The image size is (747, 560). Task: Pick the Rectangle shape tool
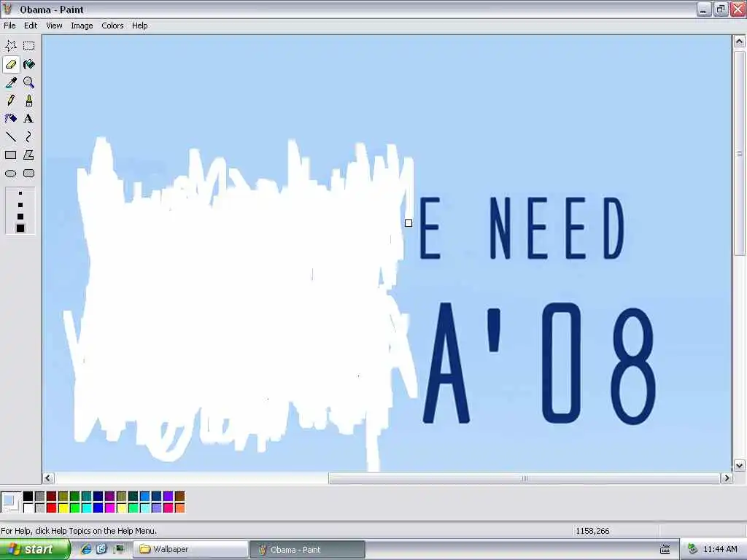point(10,155)
